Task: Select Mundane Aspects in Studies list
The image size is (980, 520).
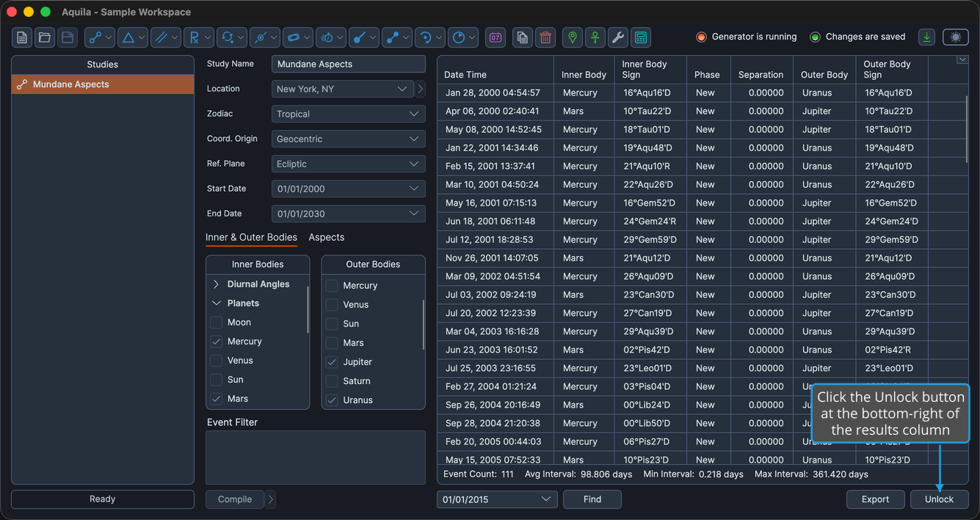Action: coord(103,84)
